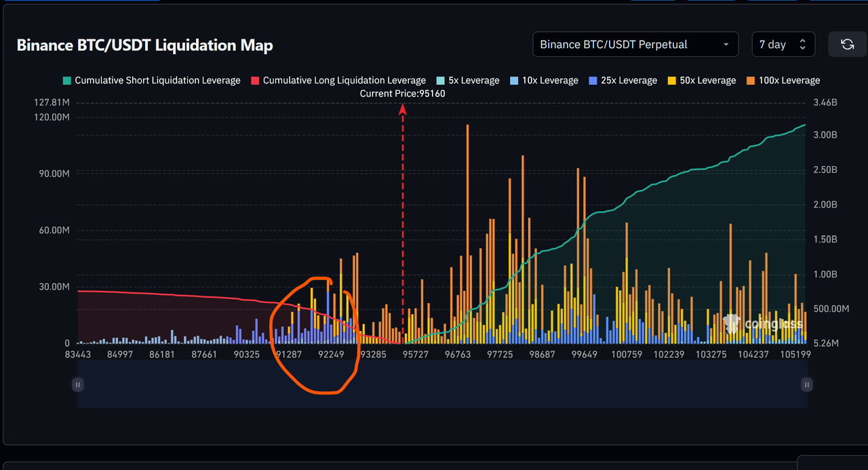This screenshot has width=868, height=470.
Task: Toggle Cumulative Long Liquidation Leverage legend
Action: coord(338,80)
